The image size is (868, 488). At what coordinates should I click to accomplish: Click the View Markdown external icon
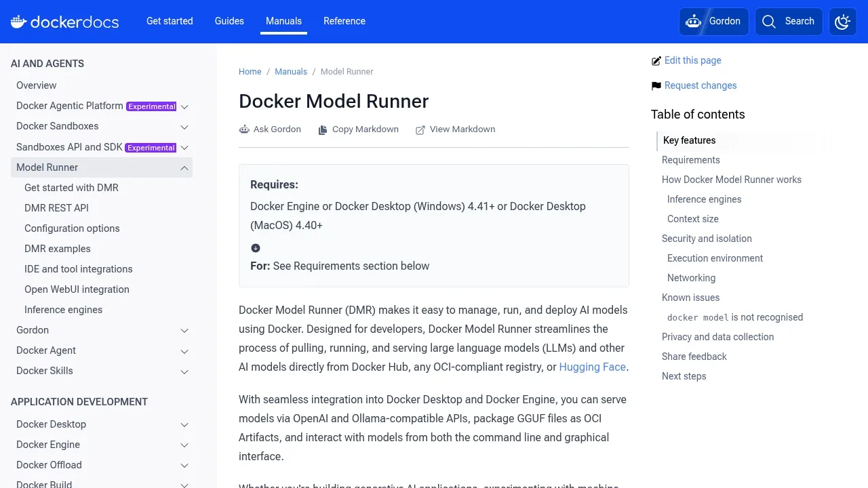tap(420, 129)
